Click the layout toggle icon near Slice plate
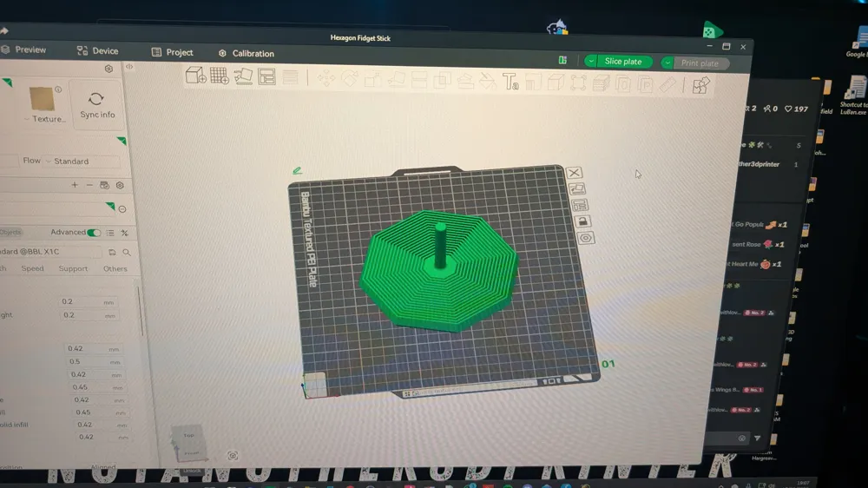 tap(562, 60)
